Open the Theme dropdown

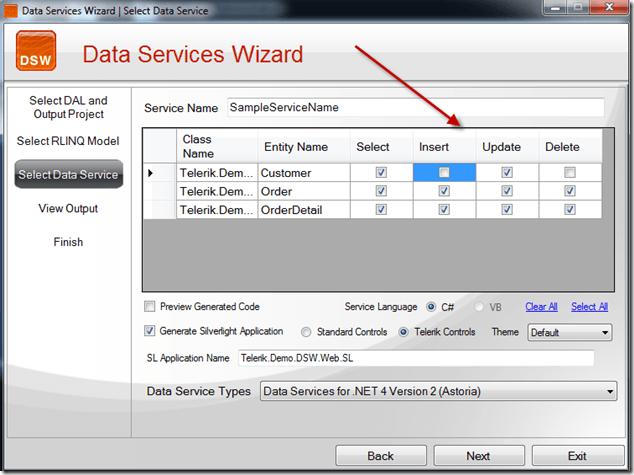click(x=569, y=333)
